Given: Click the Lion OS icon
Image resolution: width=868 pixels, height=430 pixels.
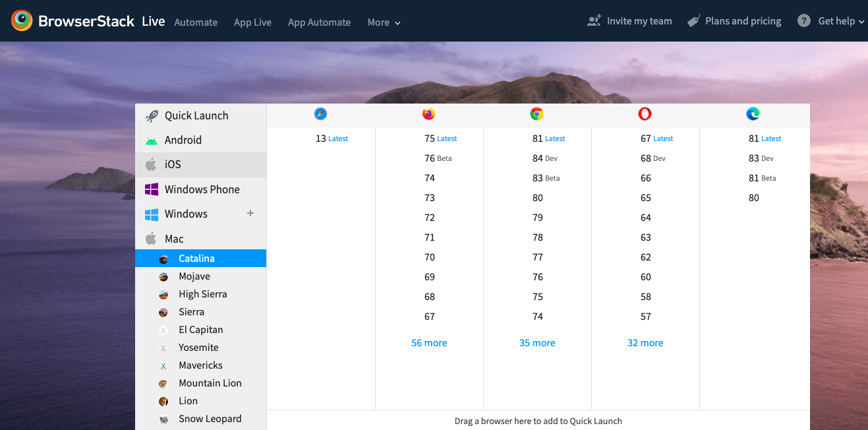Looking at the screenshot, I should tap(163, 402).
